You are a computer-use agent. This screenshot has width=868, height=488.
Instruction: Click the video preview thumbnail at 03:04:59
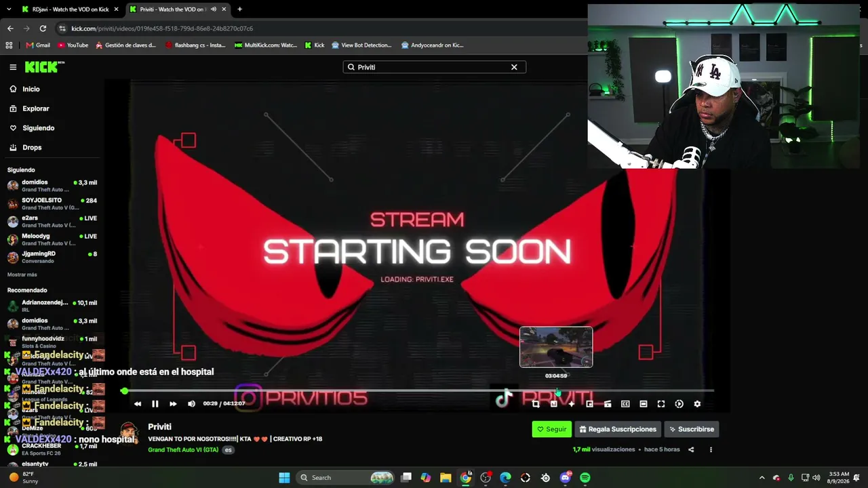pyautogui.click(x=556, y=347)
